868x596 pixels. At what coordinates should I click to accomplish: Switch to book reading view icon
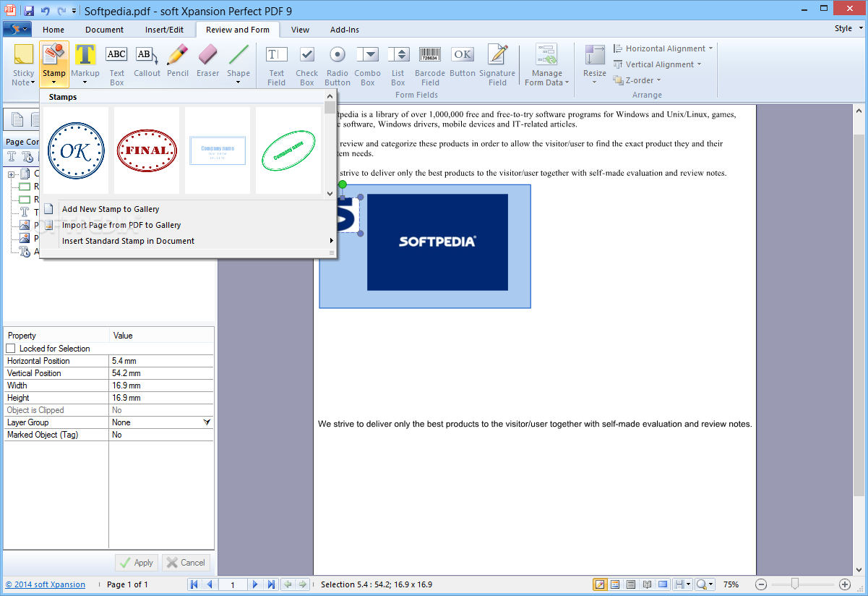pos(647,584)
